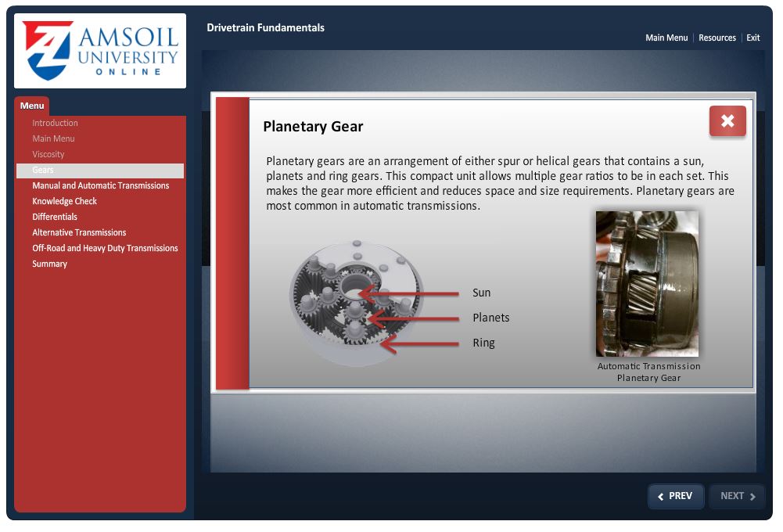
Task: Select Introduction in the menu
Action: 55,123
